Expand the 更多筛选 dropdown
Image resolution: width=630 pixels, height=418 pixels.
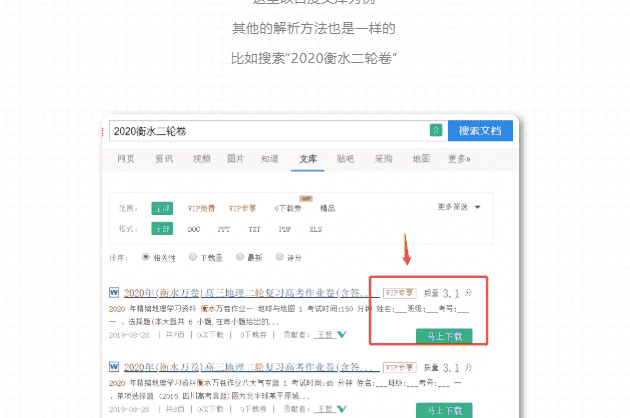tap(459, 207)
